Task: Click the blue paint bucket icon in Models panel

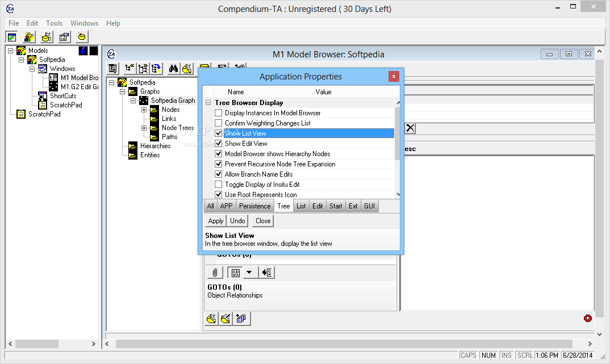Action: (83, 51)
